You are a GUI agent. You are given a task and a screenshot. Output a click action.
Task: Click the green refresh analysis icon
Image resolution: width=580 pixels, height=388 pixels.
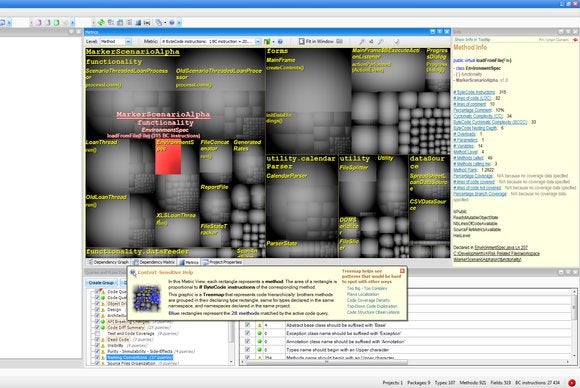coord(101,23)
